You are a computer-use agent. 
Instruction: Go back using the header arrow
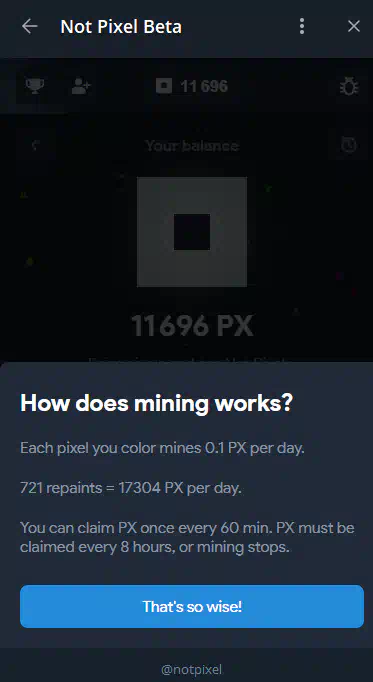[30, 27]
